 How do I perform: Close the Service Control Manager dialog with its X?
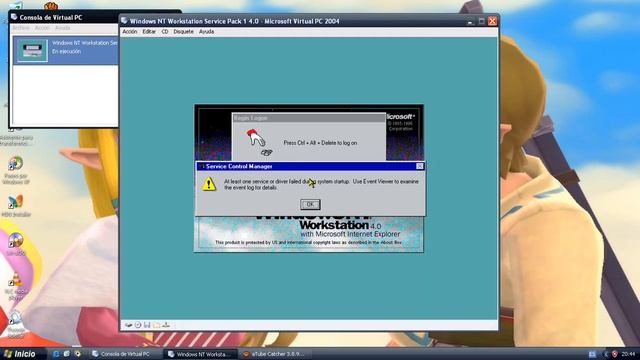(420, 166)
